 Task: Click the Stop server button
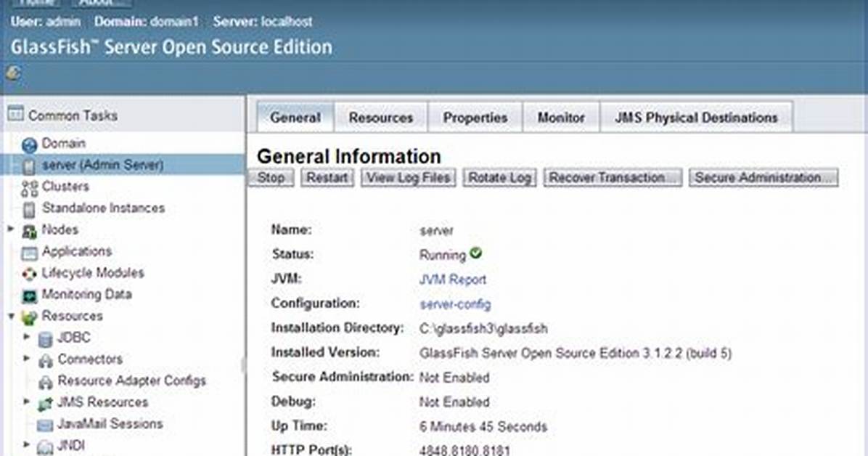pyautogui.click(x=271, y=178)
